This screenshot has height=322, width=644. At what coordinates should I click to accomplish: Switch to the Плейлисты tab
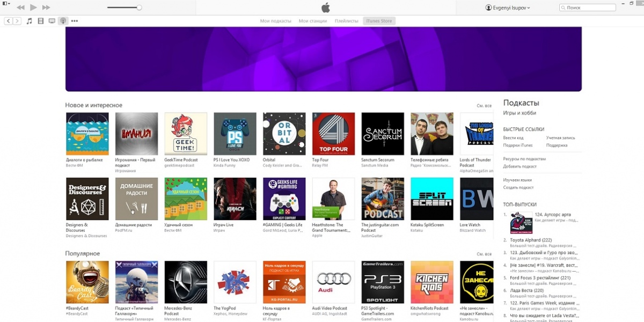(x=346, y=21)
